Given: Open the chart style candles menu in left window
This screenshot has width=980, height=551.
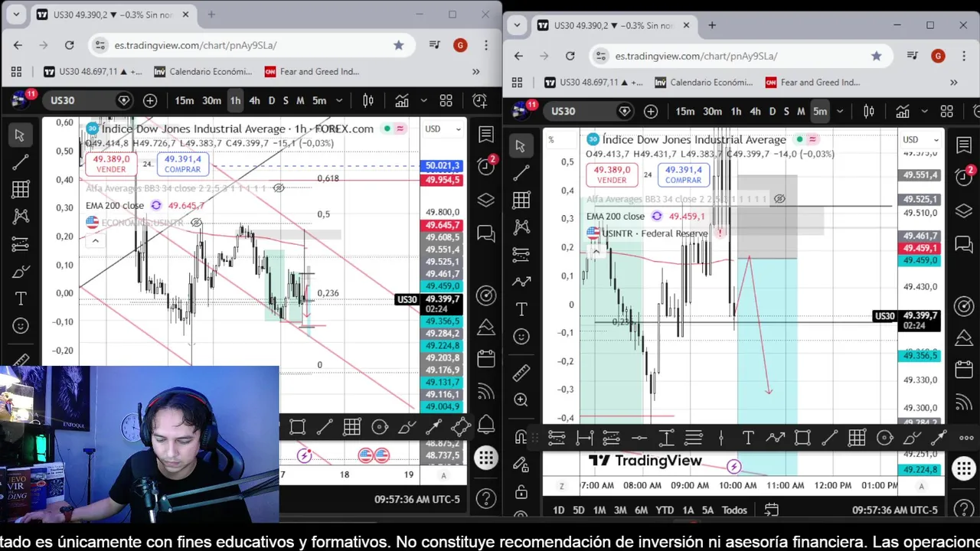Looking at the screenshot, I should tap(368, 100).
